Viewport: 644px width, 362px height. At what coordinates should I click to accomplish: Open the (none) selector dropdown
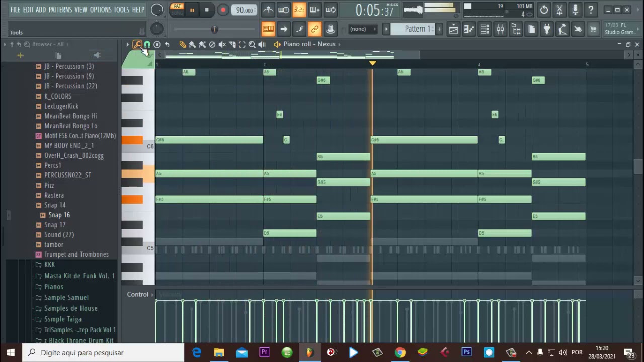coord(364,29)
